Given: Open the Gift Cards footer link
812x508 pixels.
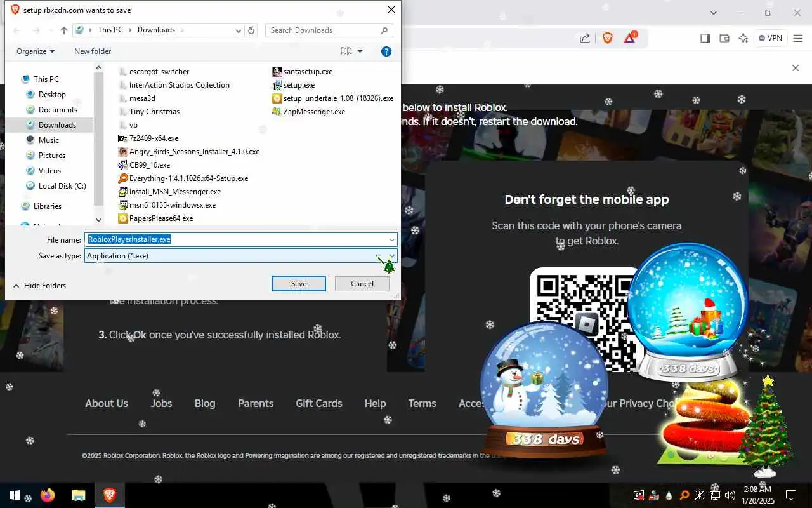Looking at the screenshot, I should point(319,403).
